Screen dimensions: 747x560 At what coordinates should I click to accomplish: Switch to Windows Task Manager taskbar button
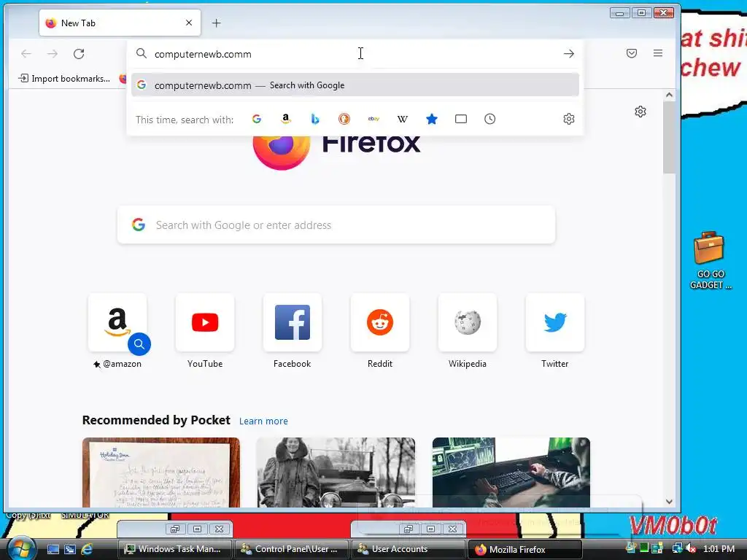174,549
